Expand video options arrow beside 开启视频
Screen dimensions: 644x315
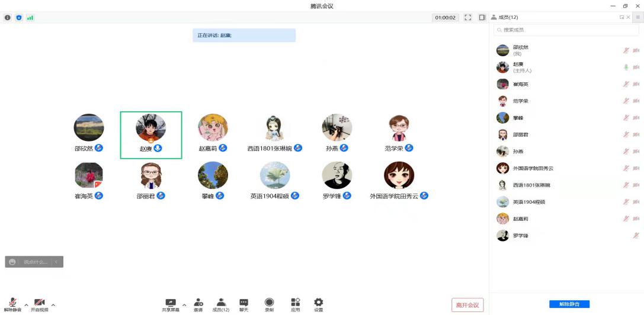pos(53,305)
